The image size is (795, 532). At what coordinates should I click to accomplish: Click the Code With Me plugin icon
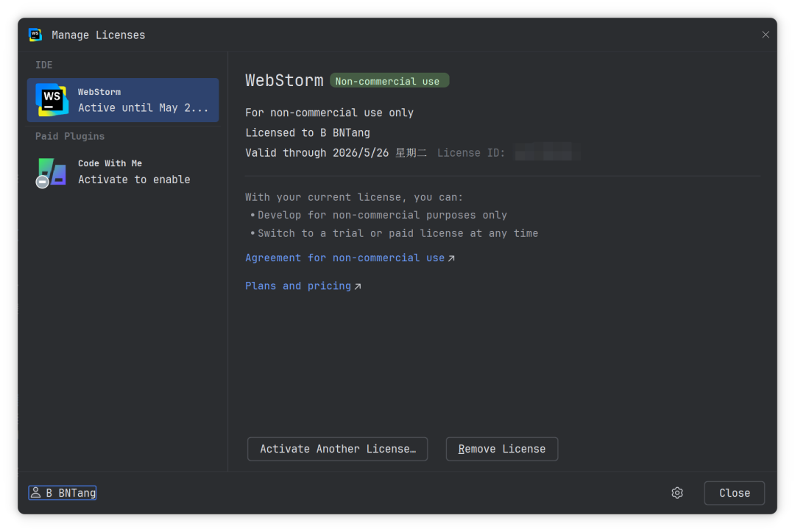pyautogui.click(x=52, y=172)
